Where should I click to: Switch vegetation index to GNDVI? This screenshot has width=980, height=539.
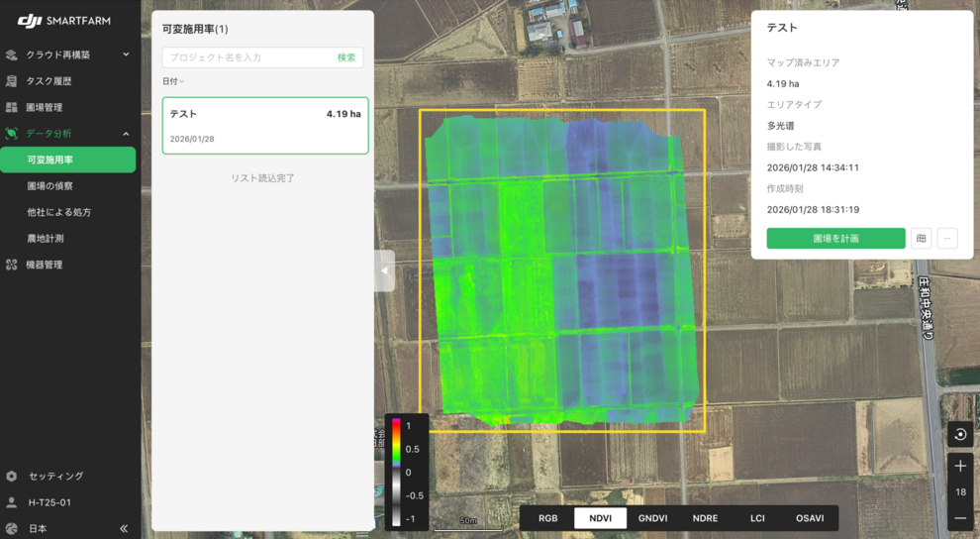tap(652, 518)
